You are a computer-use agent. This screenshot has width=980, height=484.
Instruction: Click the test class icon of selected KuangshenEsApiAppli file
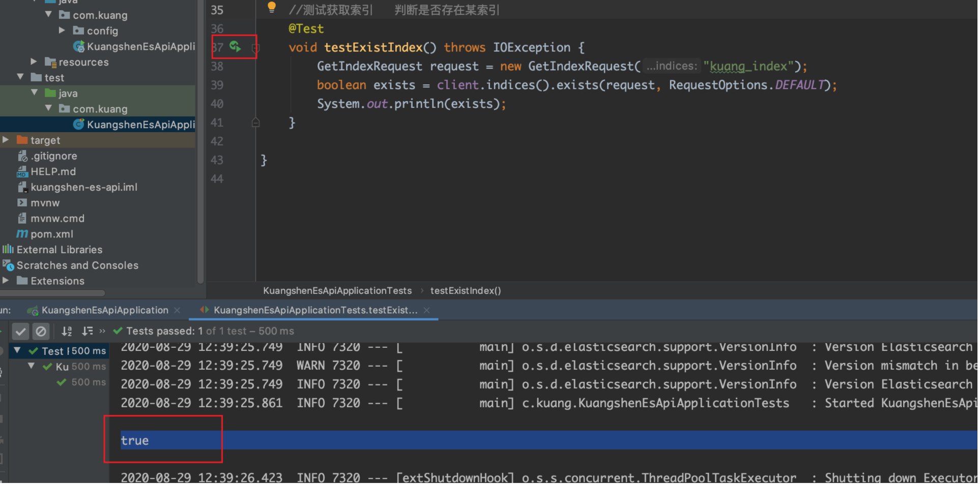[79, 124]
